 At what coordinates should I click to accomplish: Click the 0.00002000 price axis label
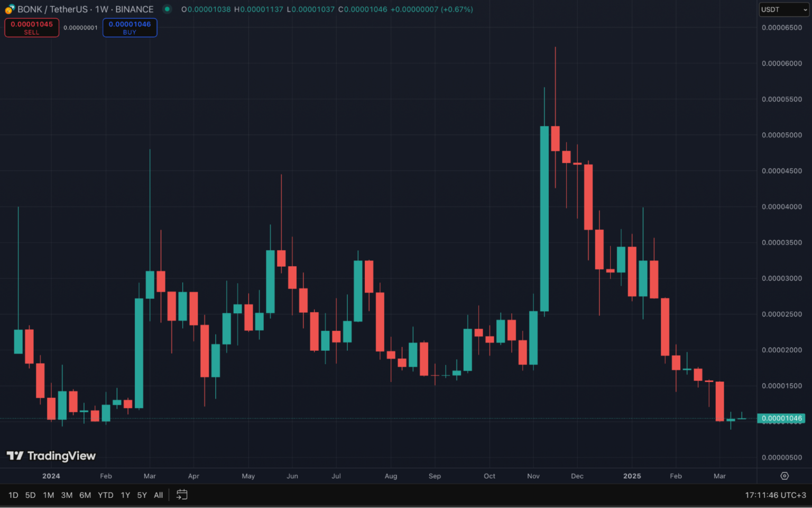782,350
